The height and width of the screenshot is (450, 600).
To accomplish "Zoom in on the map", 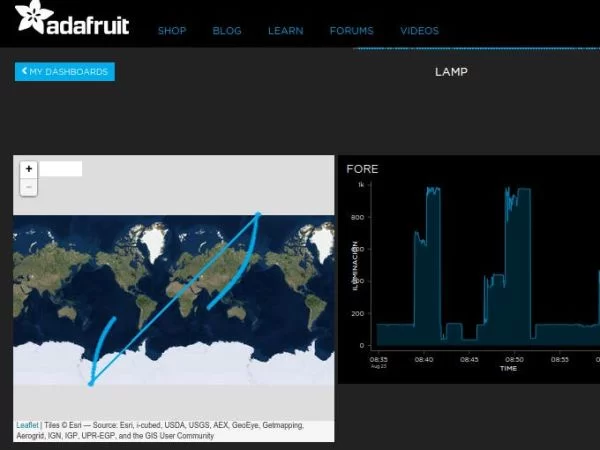I will [x=29, y=169].
